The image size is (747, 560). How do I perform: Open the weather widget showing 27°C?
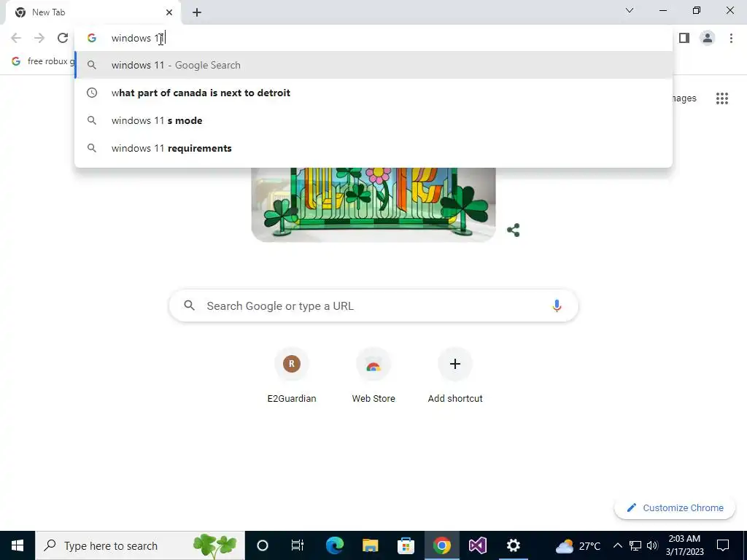click(578, 545)
